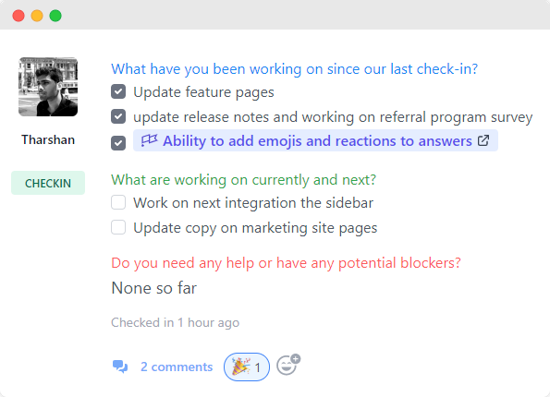Open the comments speech bubble icon
Image resolution: width=550 pixels, height=397 pixels.
click(120, 366)
